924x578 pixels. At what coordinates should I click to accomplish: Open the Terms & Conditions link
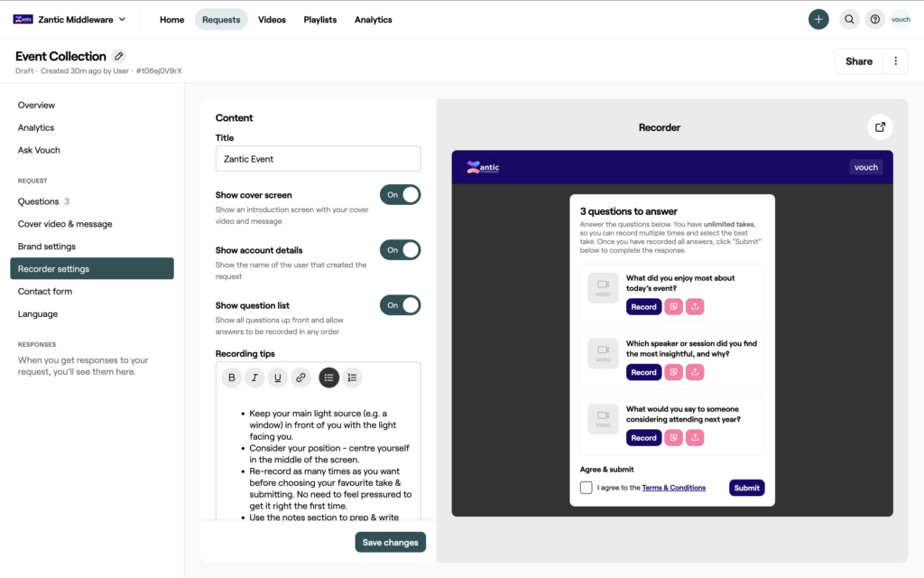(x=673, y=488)
